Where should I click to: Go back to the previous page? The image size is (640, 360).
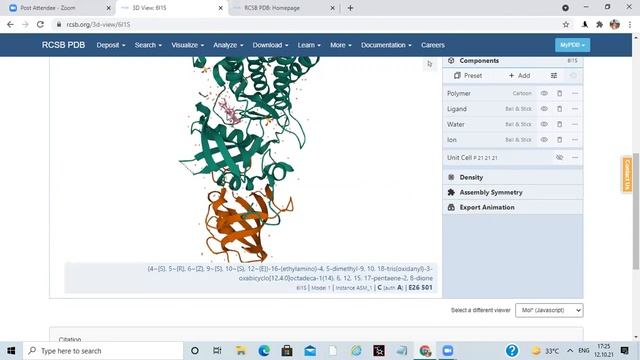pyautogui.click(x=10, y=24)
